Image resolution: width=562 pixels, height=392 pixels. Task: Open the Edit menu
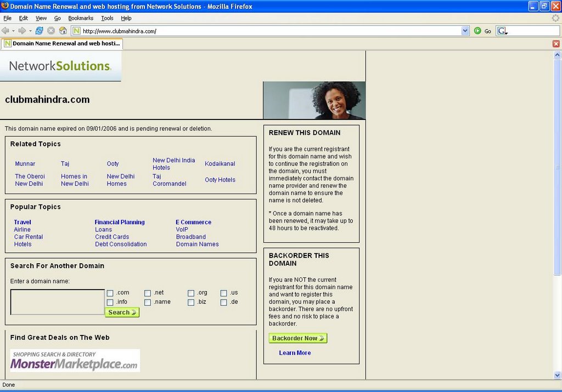click(23, 18)
